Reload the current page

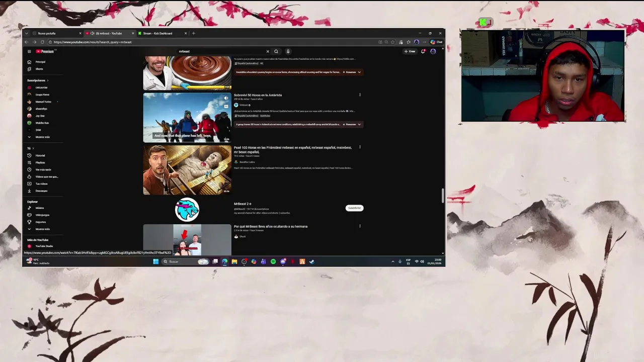click(x=42, y=42)
